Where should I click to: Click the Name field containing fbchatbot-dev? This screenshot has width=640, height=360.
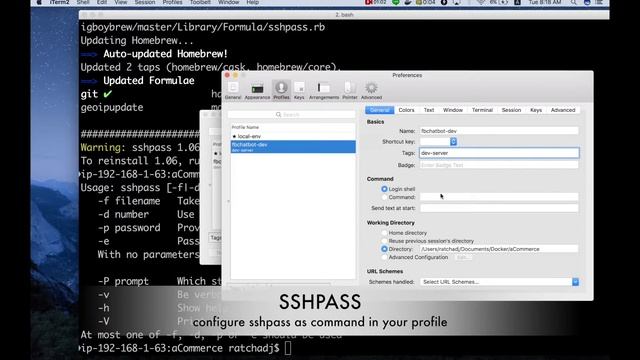click(499, 131)
